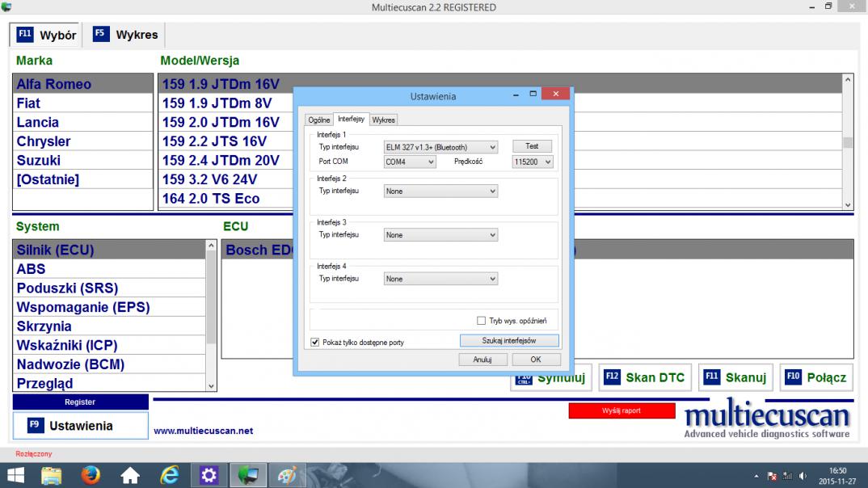Select model 159 3.2 V6 24V
868x488 pixels.
[225, 180]
